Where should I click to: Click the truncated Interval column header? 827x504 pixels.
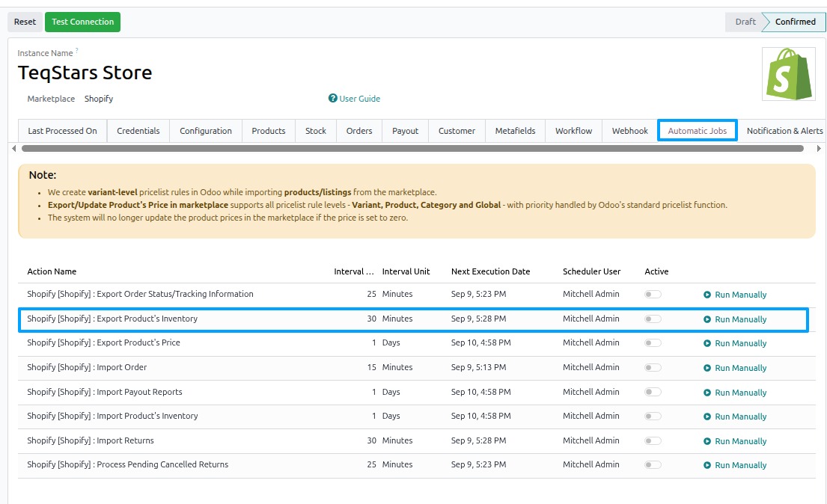point(353,271)
